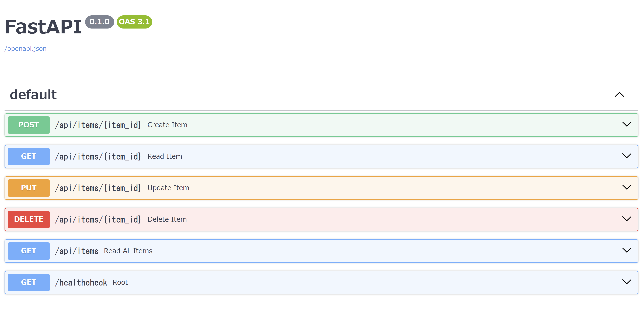
Task: Click GET badge for /healthcheck endpoint
Action: tap(29, 282)
